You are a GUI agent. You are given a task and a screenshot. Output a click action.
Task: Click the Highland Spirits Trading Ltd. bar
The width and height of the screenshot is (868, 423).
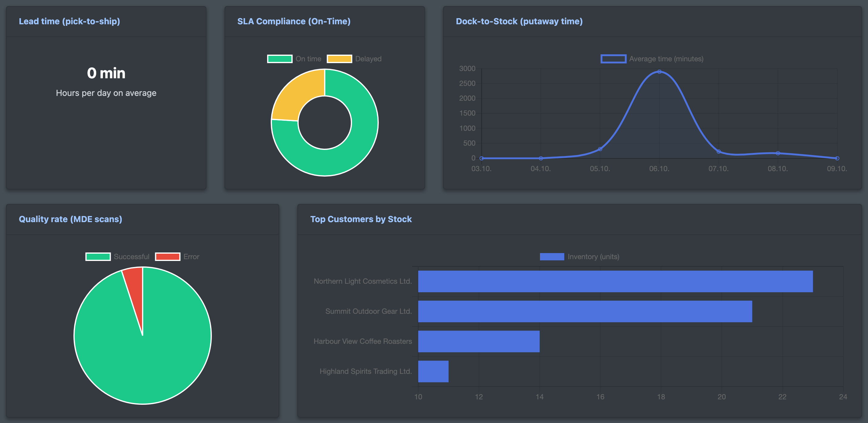click(x=433, y=371)
